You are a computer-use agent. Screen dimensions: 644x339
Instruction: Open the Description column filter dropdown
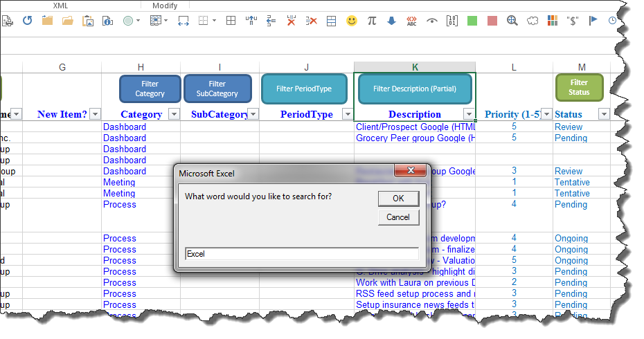pyautogui.click(x=469, y=113)
